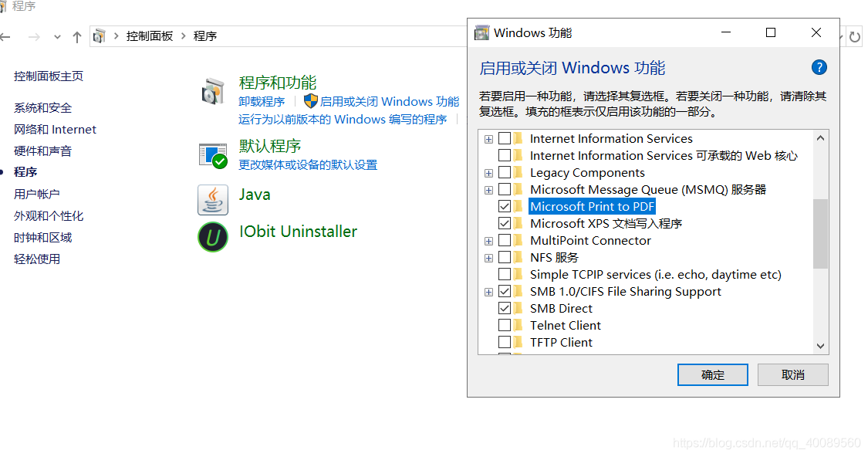The image size is (868, 457).
Task: Open the Java coffee cup icon
Action: pos(213,200)
